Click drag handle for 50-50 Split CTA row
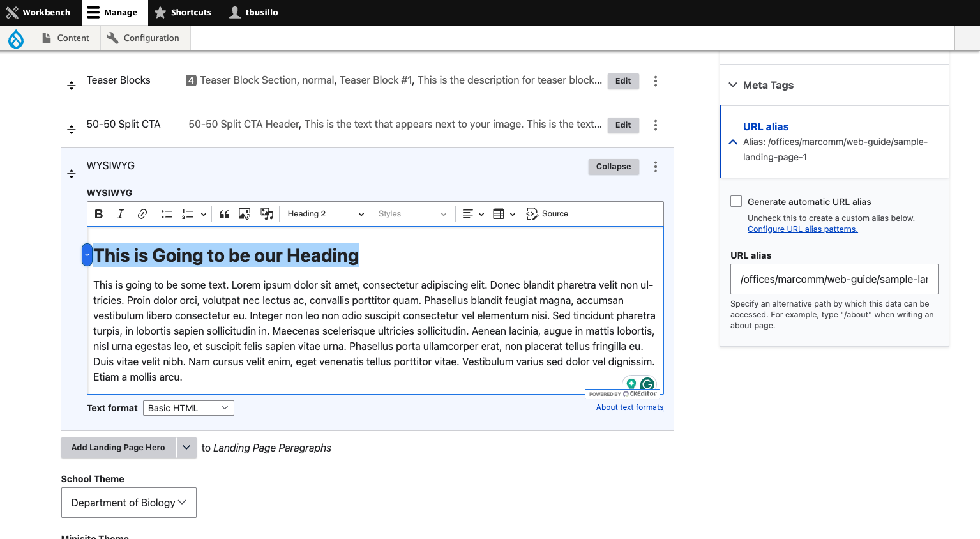 [72, 129]
